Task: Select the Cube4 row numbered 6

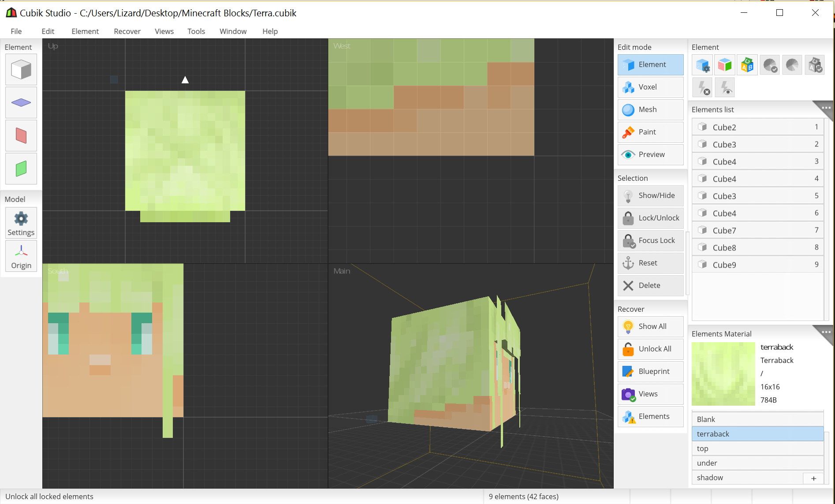Action: 757,213
